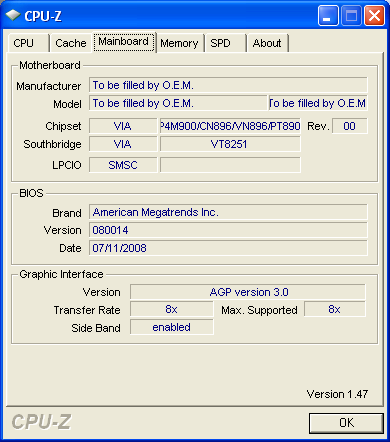
Task: Click the Chipset label
Action: [x=63, y=126]
